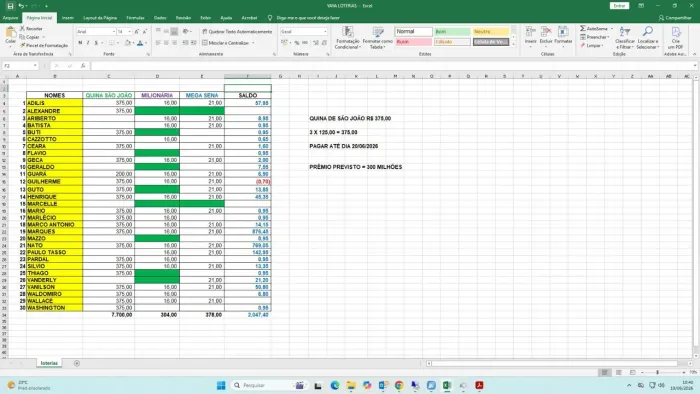The image size is (700, 394).
Task: Adjust the zoom slider in status bar
Action: coord(657,372)
